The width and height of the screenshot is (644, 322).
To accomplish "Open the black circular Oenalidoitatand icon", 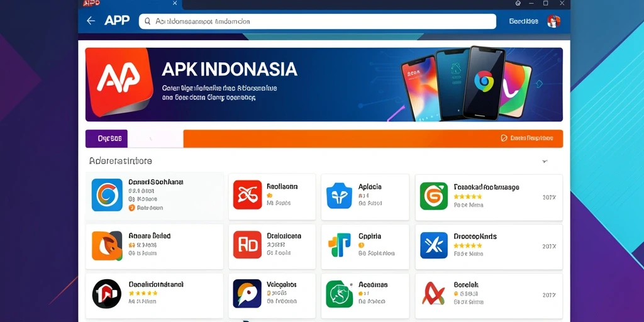I will pos(107,294).
